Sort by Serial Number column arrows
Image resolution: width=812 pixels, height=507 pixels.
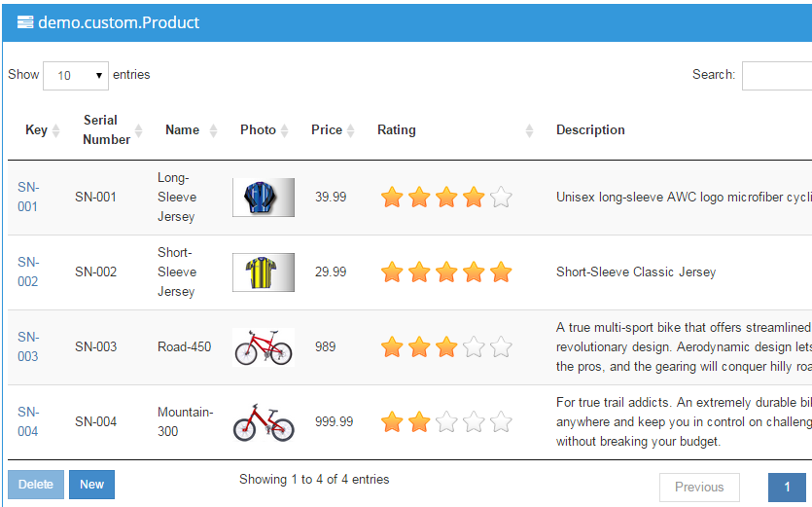pos(138,130)
